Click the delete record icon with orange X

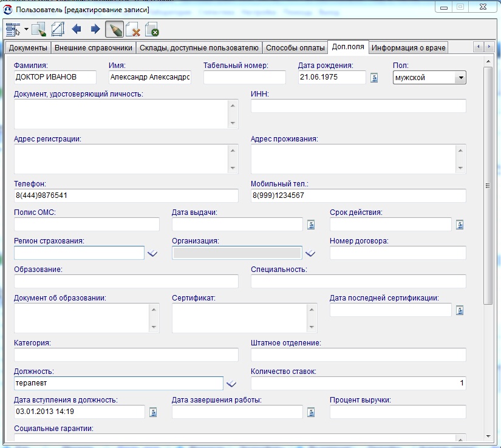pyautogui.click(x=133, y=29)
